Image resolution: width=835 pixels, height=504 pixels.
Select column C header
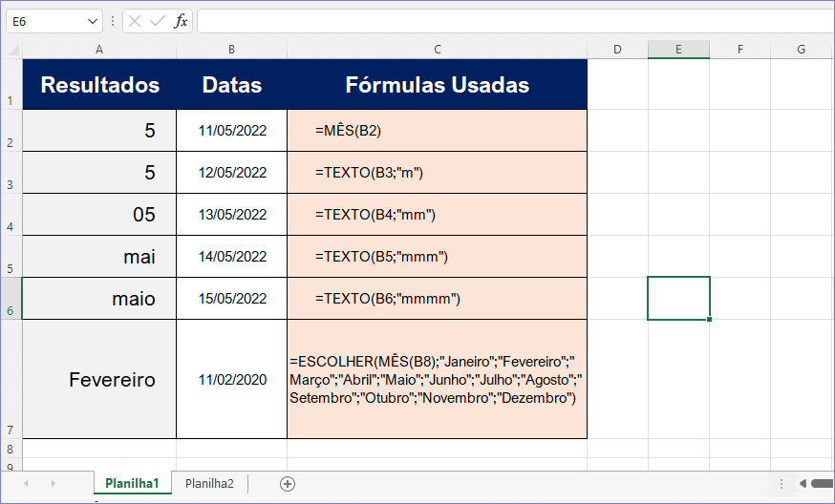coord(437,50)
